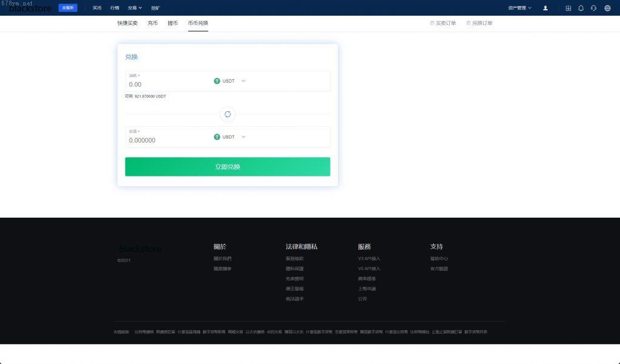Open the 买币 menu item
Screen dimensions: 620x364
point(97,8)
